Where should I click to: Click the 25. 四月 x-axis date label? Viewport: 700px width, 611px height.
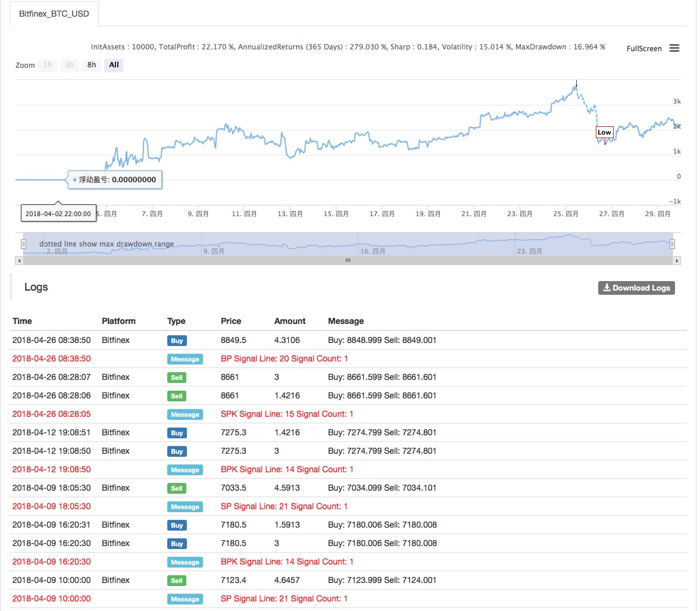click(x=565, y=214)
